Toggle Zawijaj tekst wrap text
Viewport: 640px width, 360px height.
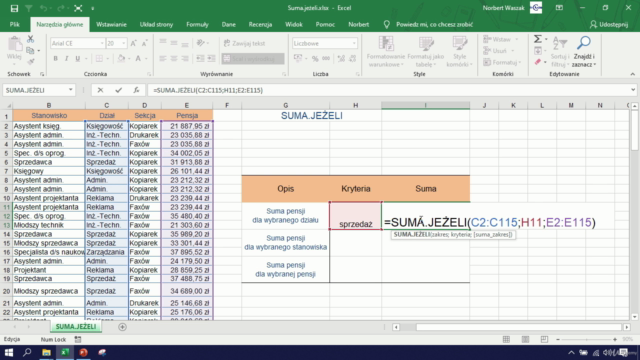(244, 43)
